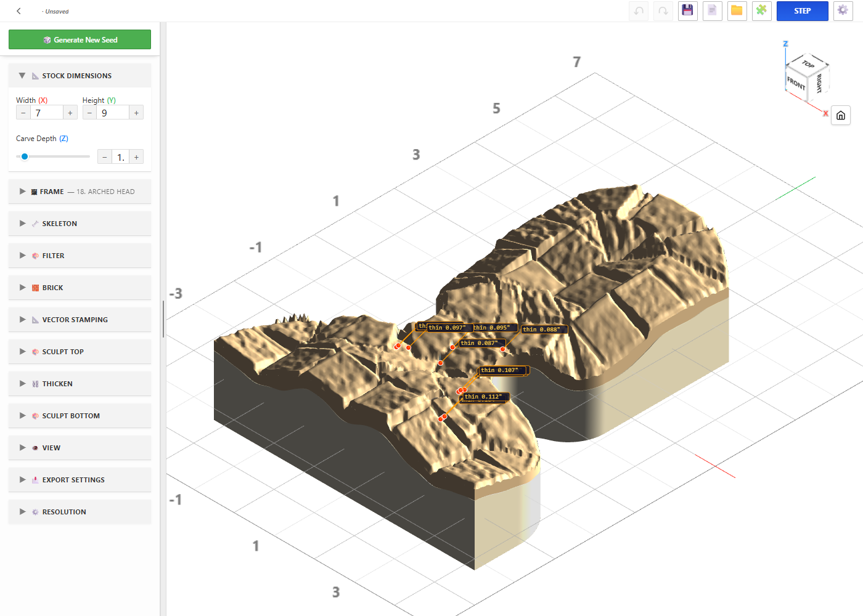Decrease Height (Y) with the minus button
863x616 pixels.
[x=89, y=113]
